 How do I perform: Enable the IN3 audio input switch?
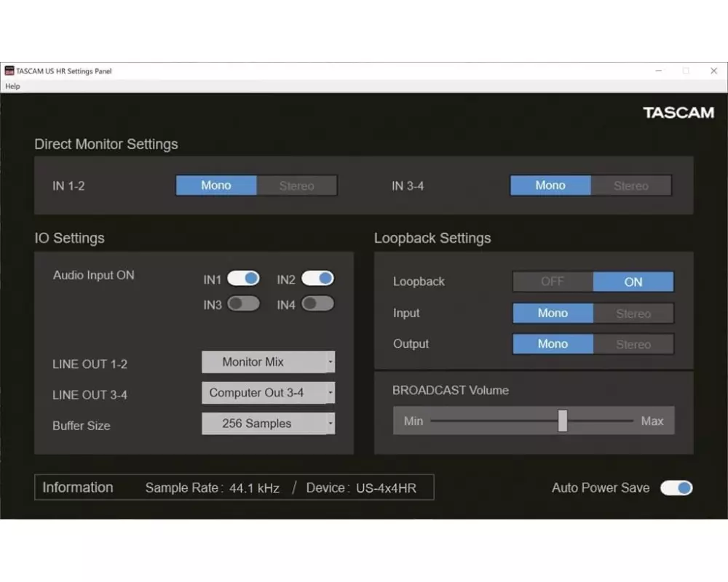click(243, 304)
